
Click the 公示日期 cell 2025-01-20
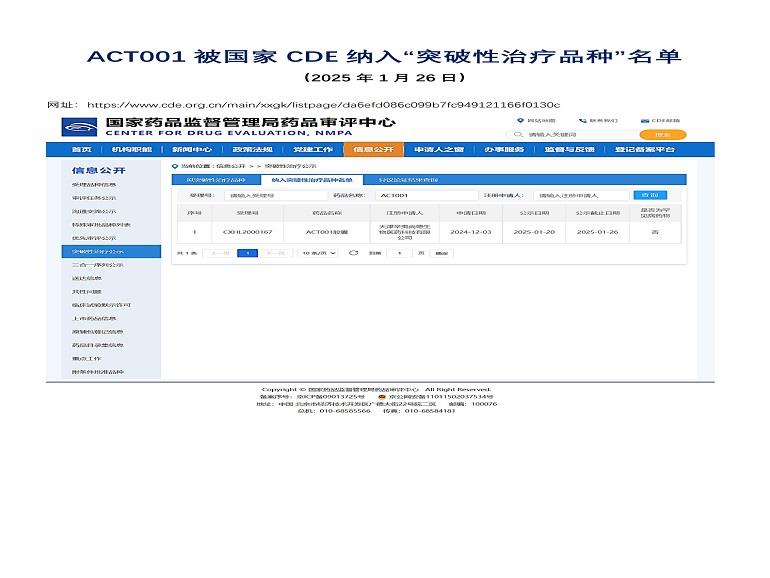coord(534,232)
